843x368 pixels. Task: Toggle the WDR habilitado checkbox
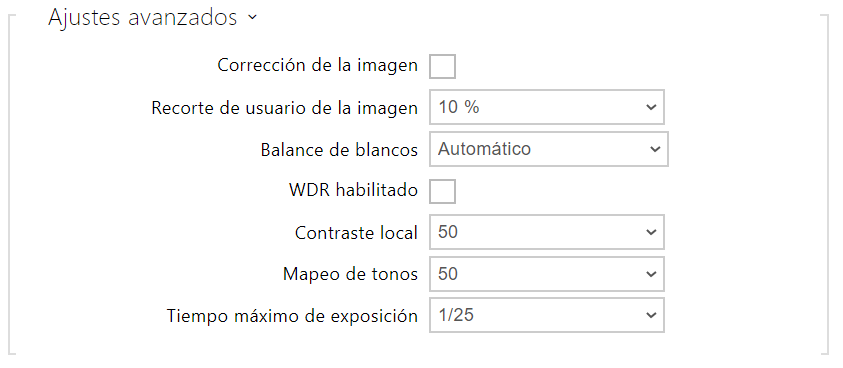442,191
